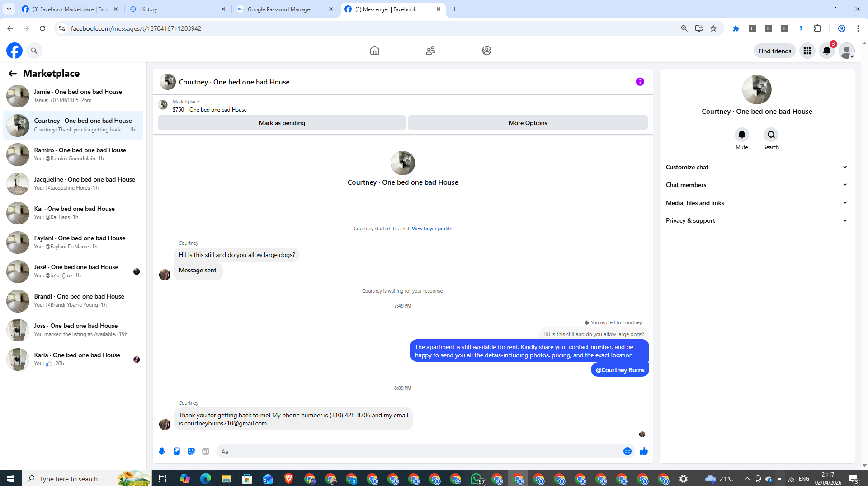Send a thumbs-up like

[643, 451]
